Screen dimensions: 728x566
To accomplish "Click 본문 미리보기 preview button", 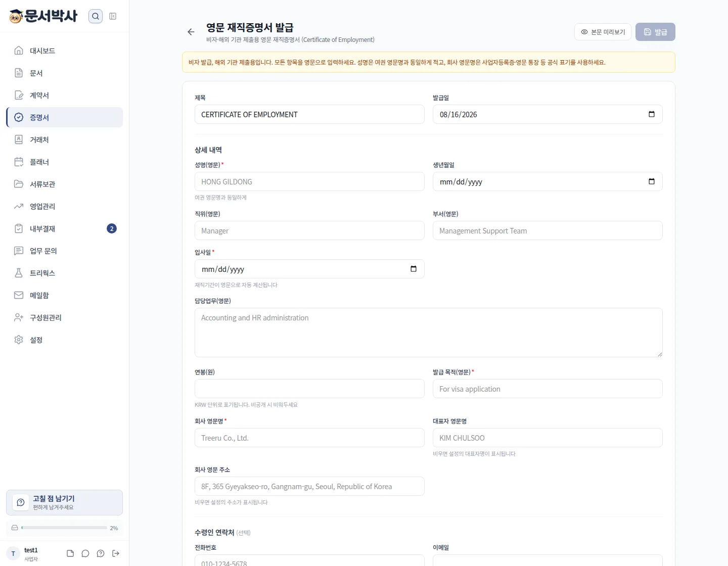I will (x=603, y=32).
